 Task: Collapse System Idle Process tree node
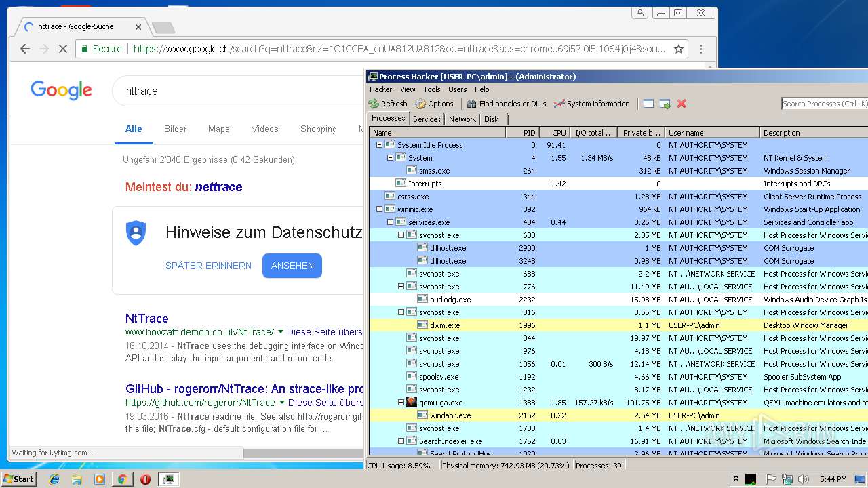tap(379, 145)
